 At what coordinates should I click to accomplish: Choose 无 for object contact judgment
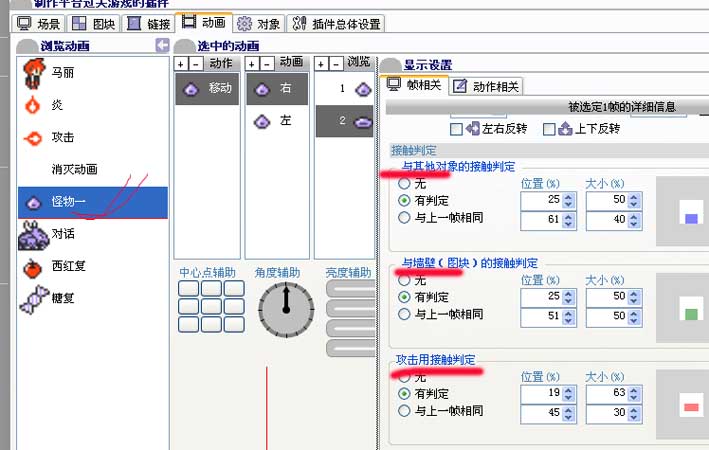coord(404,184)
